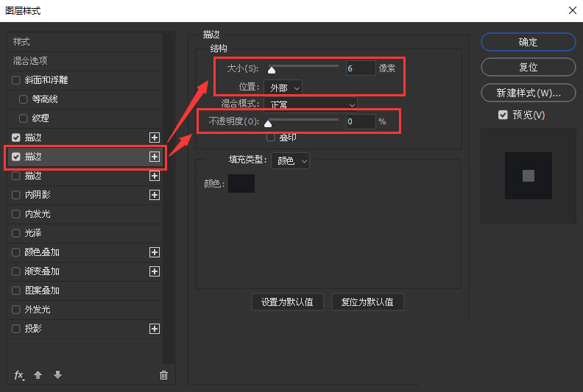Click the 新建样式(W)... button

point(529,93)
